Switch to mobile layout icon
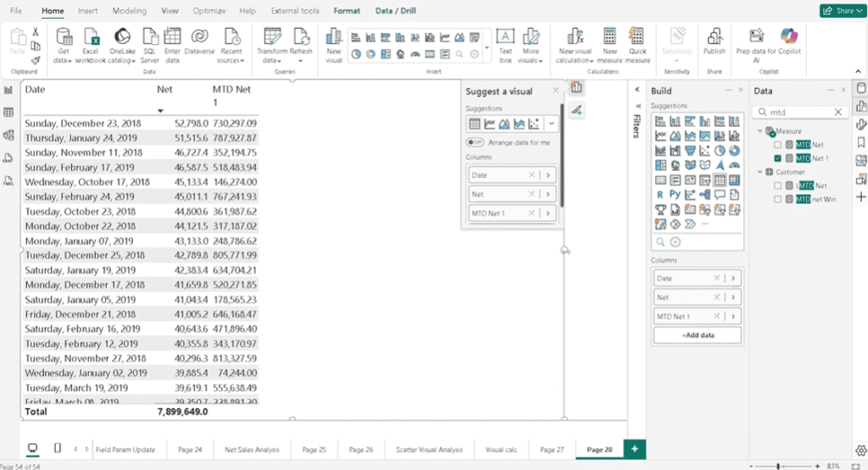 click(x=58, y=449)
